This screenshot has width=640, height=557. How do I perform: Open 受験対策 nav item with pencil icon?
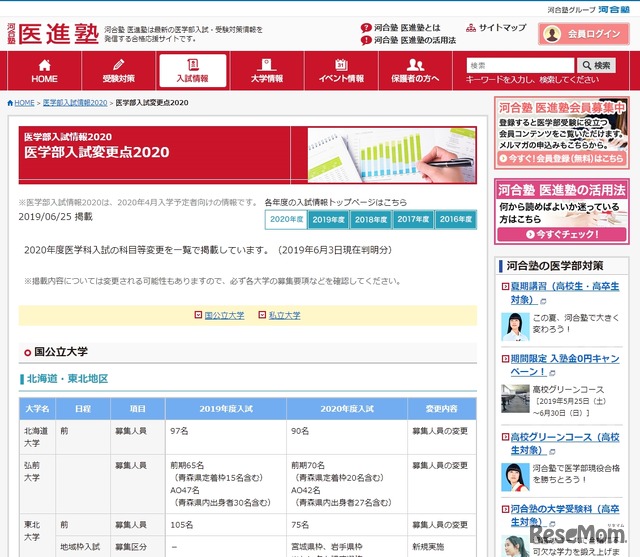tap(118, 70)
